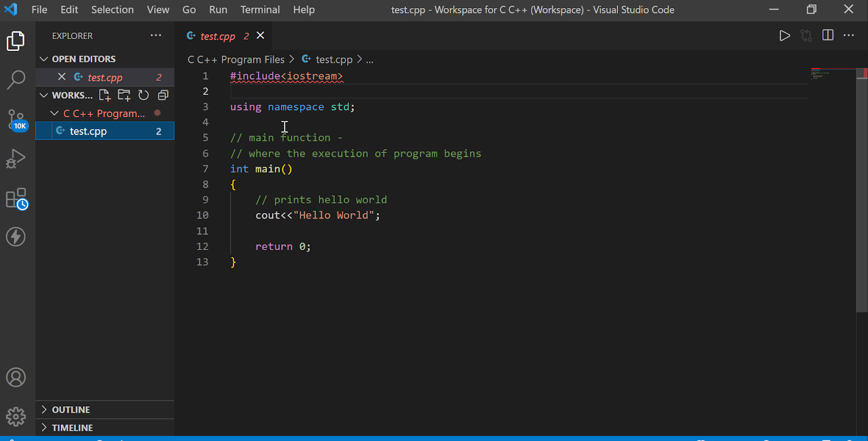Open the Go menu
Image resolution: width=868 pixels, height=441 pixels.
coord(189,10)
